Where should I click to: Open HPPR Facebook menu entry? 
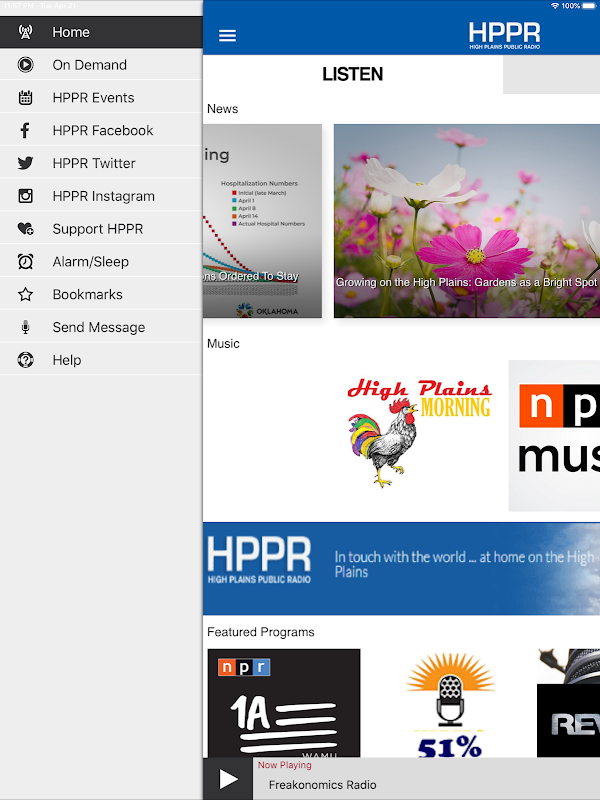point(101,131)
